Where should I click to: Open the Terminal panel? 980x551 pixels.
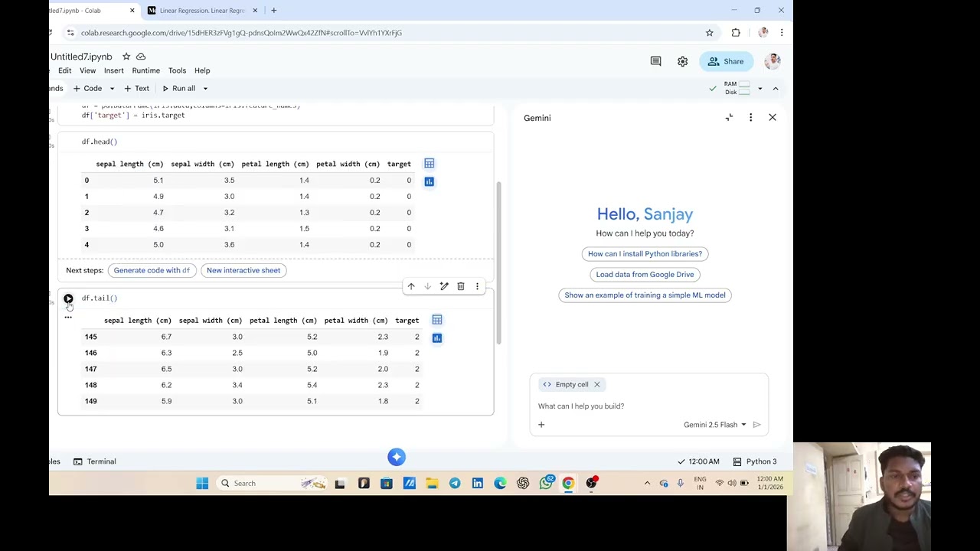tap(94, 461)
